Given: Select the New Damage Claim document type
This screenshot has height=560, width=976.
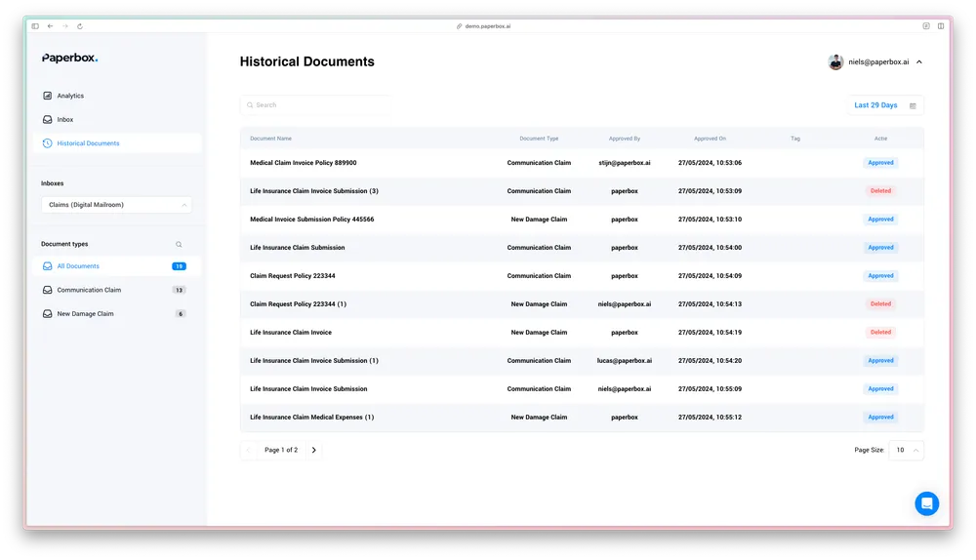Looking at the screenshot, I should point(85,314).
